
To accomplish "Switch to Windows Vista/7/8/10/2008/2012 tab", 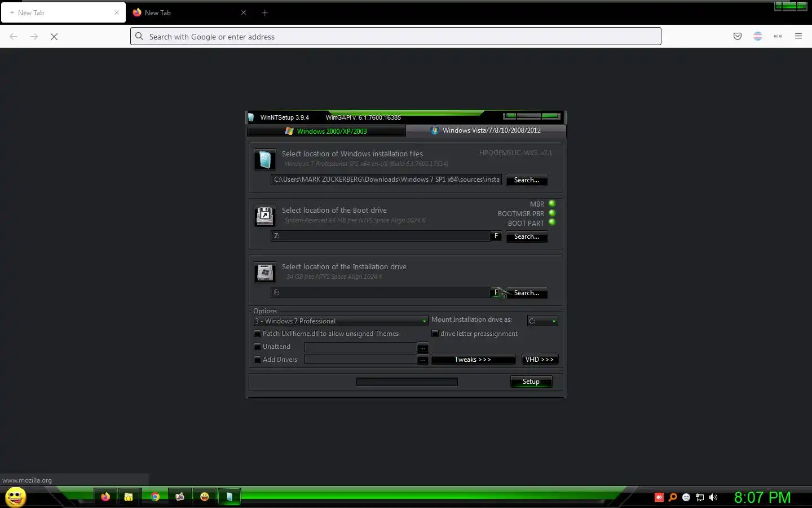I will click(486, 130).
